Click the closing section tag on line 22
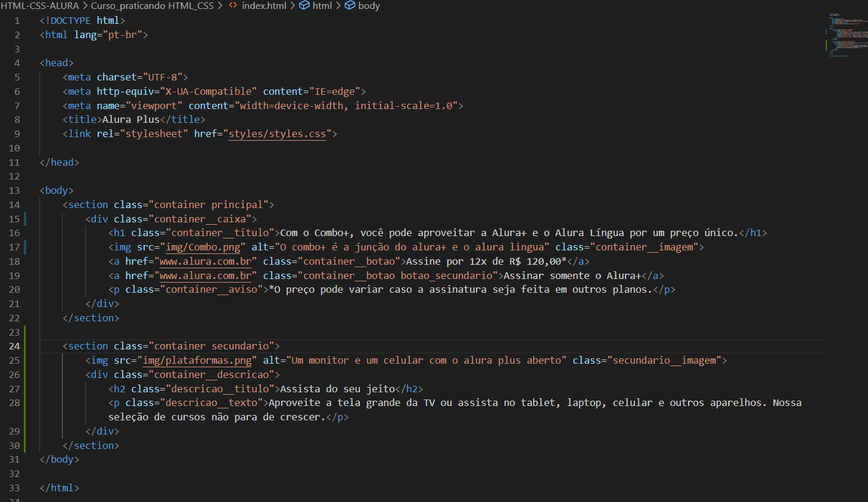 pos(91,318)
